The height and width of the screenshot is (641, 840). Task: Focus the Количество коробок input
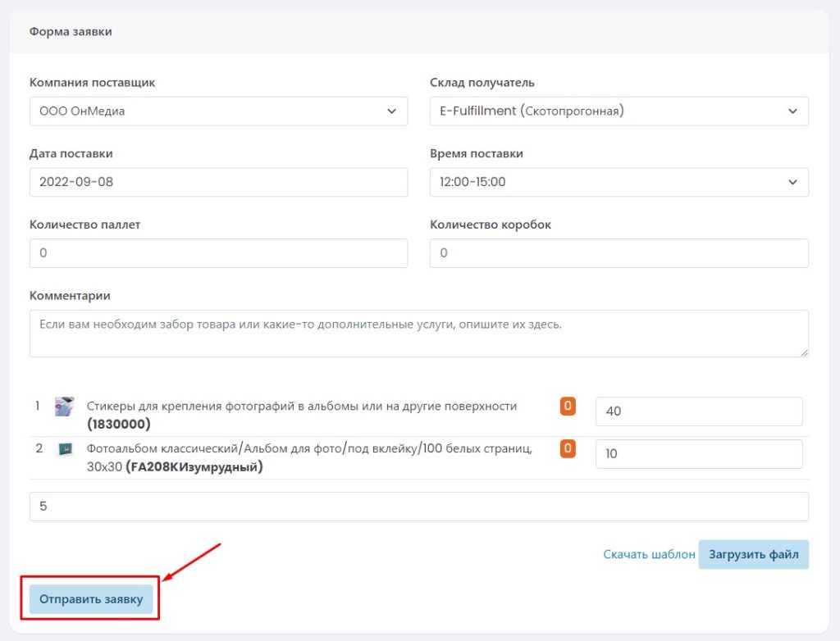[619, 253]
